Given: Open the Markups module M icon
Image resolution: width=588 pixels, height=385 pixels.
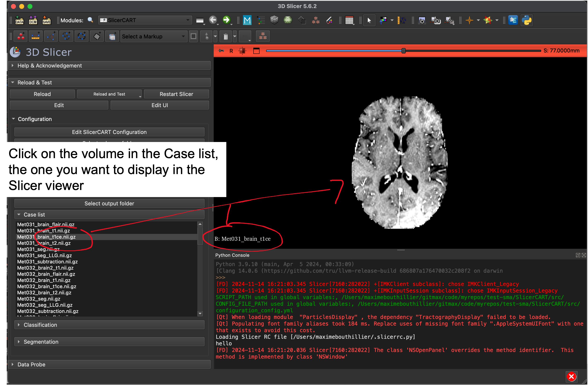Looking at the screenshot, I should click(247, 20).
